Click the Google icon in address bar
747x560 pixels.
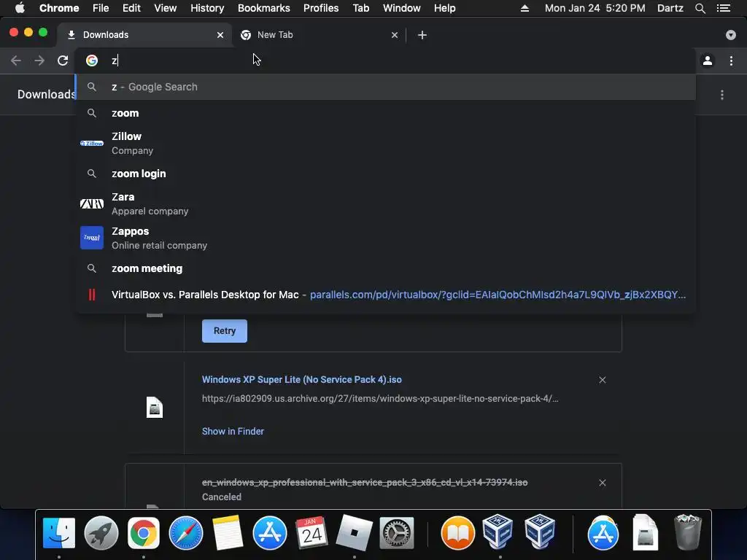pyautogui.click(x=92, y=61)
